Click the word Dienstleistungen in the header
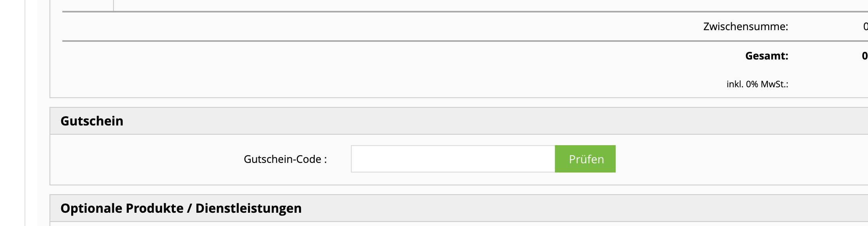 point(248,208)
